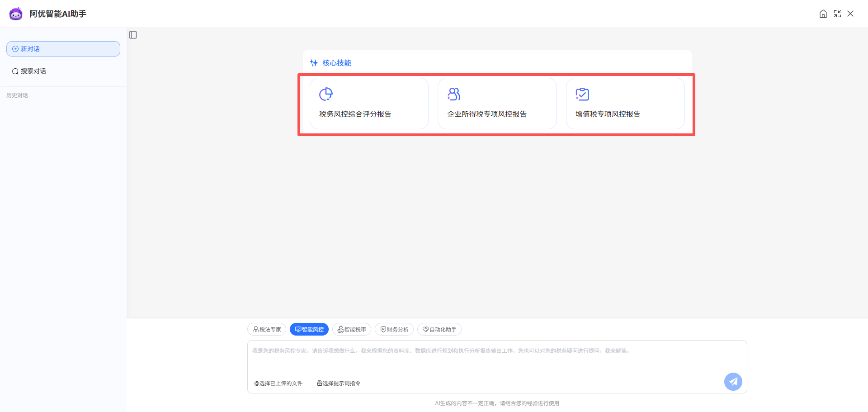Image resolution: width=868 pixels, height=412 pixels.
Task: Switch to 智能税审 mode tab
Action: coord(352,329)
